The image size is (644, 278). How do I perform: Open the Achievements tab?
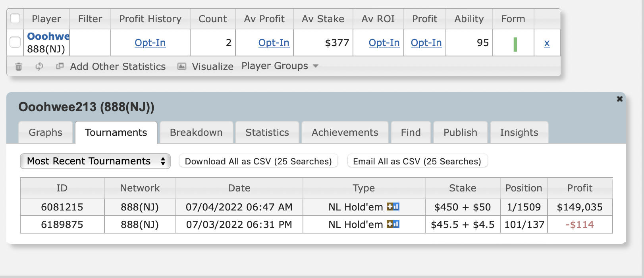(345, 133)
